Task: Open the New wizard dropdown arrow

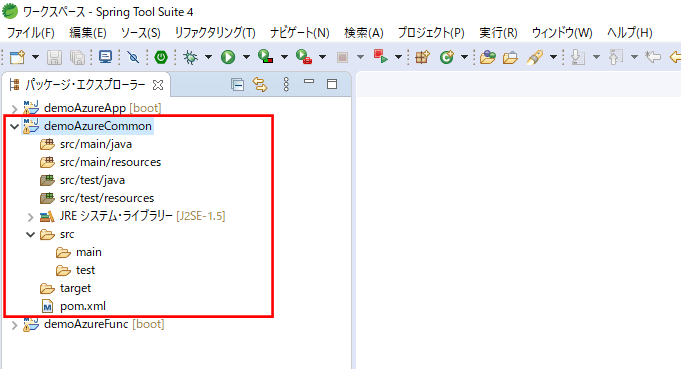Action: (x=36, y=57)
